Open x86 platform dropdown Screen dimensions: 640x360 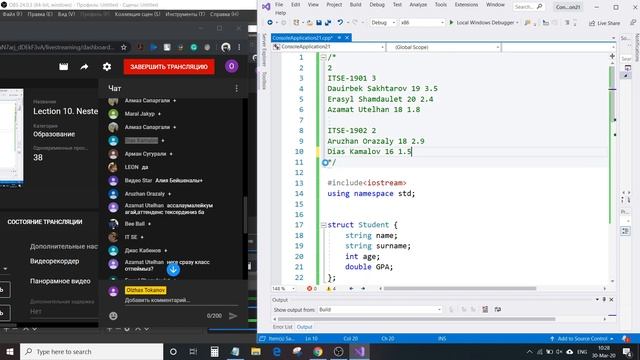tap(422, 23)
